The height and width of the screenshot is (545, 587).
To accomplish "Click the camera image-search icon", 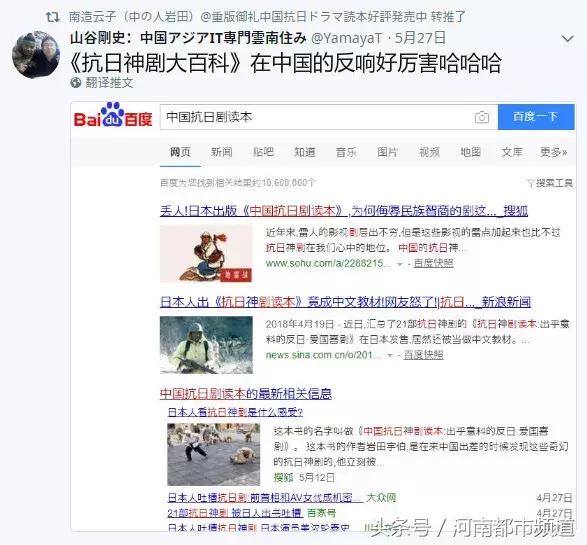I will coord(482,117).
